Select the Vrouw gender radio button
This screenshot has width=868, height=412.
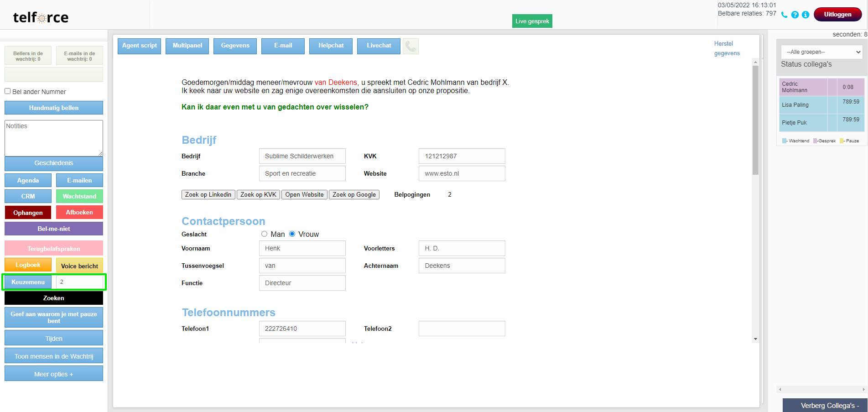click(292, 234)
